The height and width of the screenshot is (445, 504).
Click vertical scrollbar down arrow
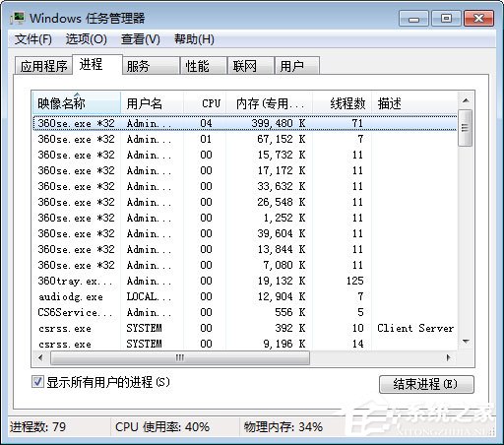click(466, 342)
